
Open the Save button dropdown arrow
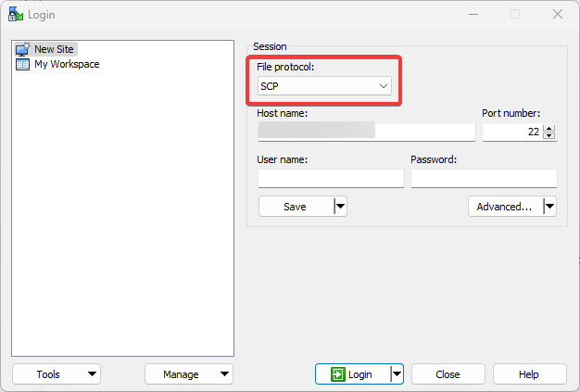(340, 207)
